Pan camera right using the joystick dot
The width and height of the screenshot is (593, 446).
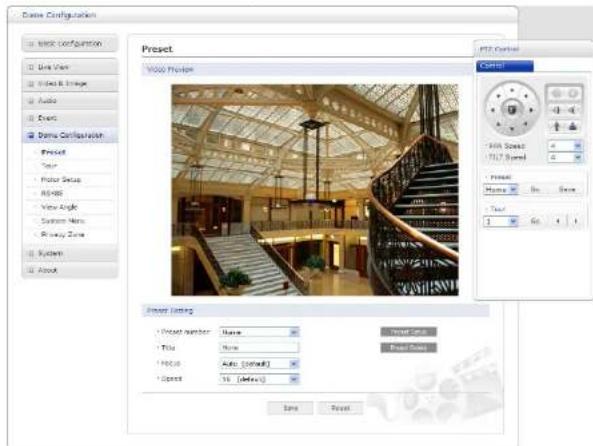531,110
